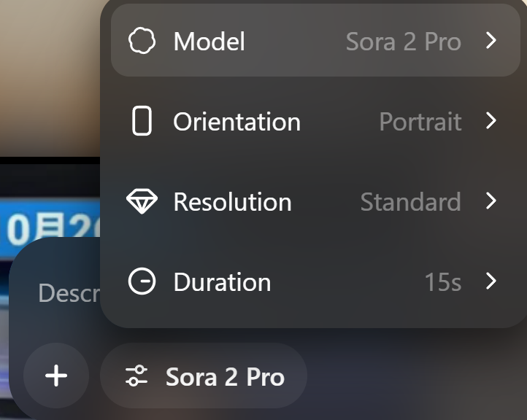Open the Resolution submenu chevron
The width and height of the screenshot is (527, 420).
pyautogui.click(x=491, y=201)
